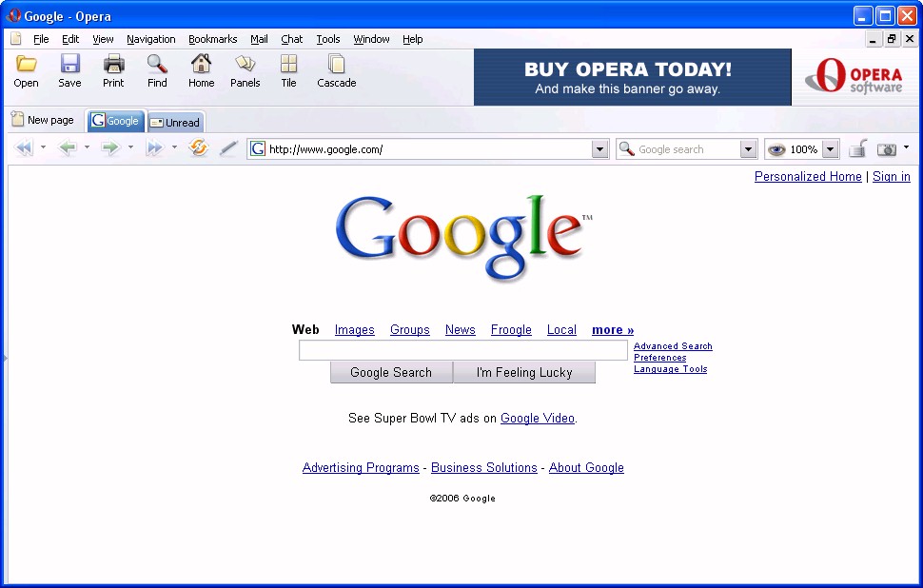Click the padlock security icon
This screenshot has height=588, width=923.
[857, 148]
